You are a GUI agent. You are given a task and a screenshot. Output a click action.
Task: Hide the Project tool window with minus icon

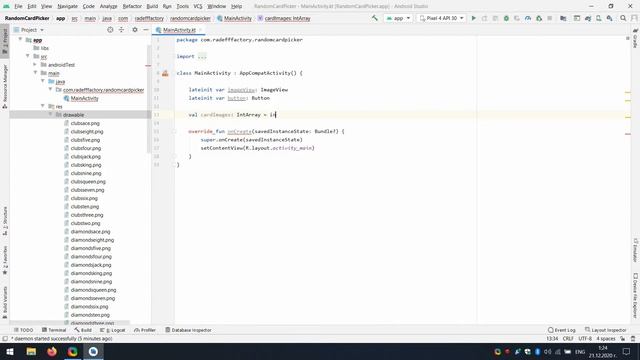(146, 30)
